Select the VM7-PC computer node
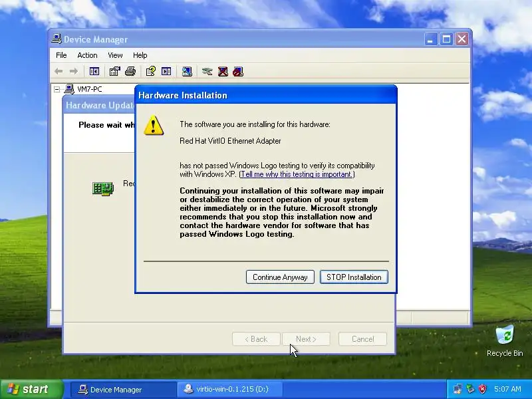Screen dimensions: 532x399 (90, 89)
